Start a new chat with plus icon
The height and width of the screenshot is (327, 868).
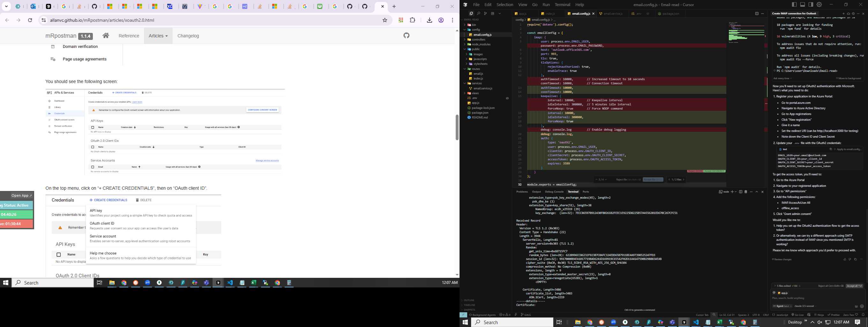pyautogui.click(x=844, y=13)
